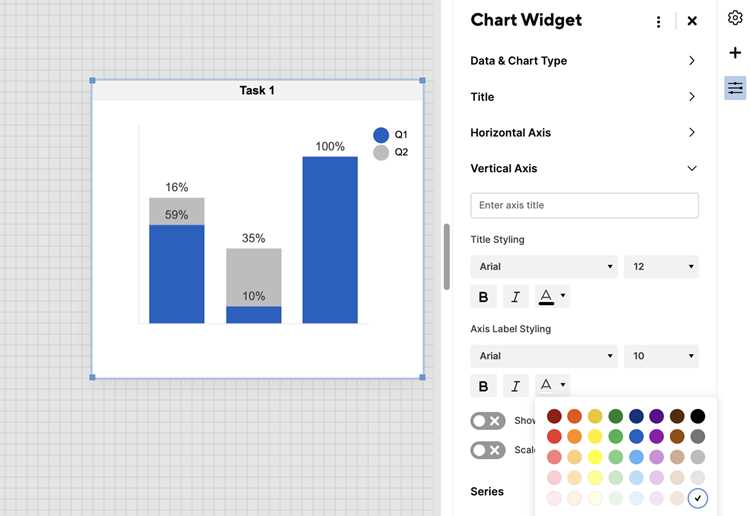
Task: Close the Chart Widget panel
Action: click(x=692, y=21)
